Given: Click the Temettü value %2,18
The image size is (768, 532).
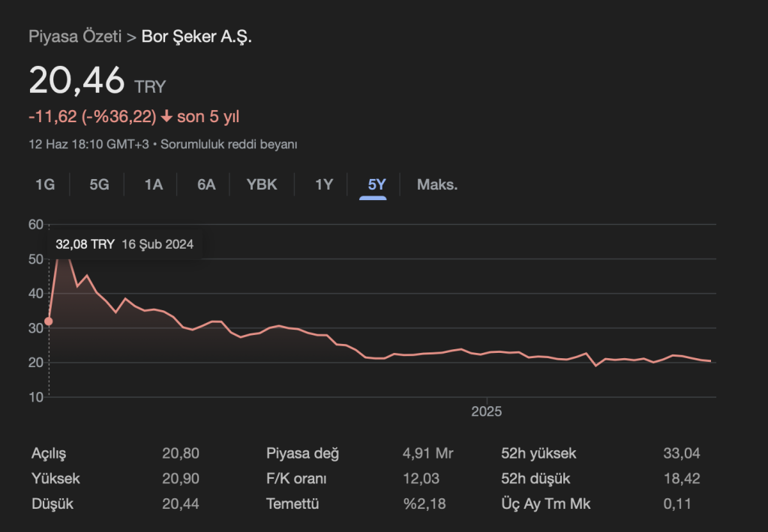Looking at the screenshot, I should 424,504.
